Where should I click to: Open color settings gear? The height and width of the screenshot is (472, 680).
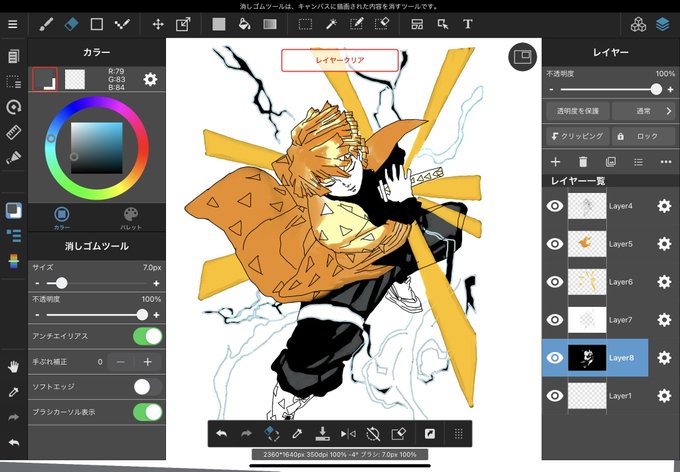pos(150,79)
